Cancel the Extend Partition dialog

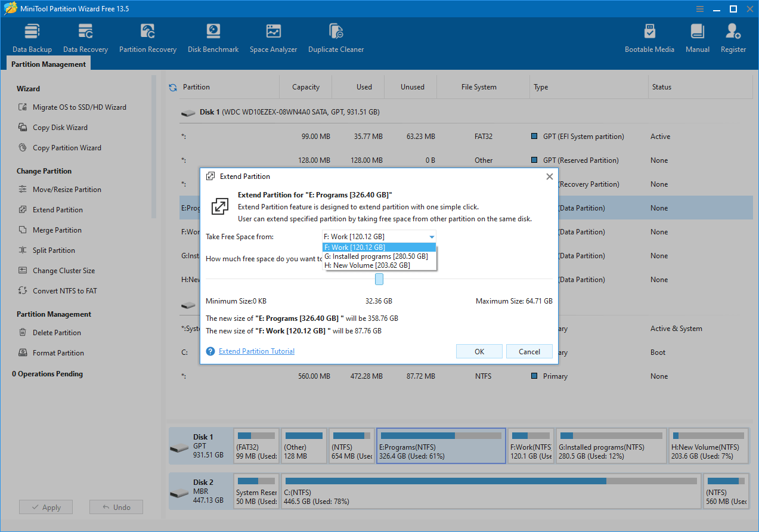pyautogui.click(x=529, y=351)
